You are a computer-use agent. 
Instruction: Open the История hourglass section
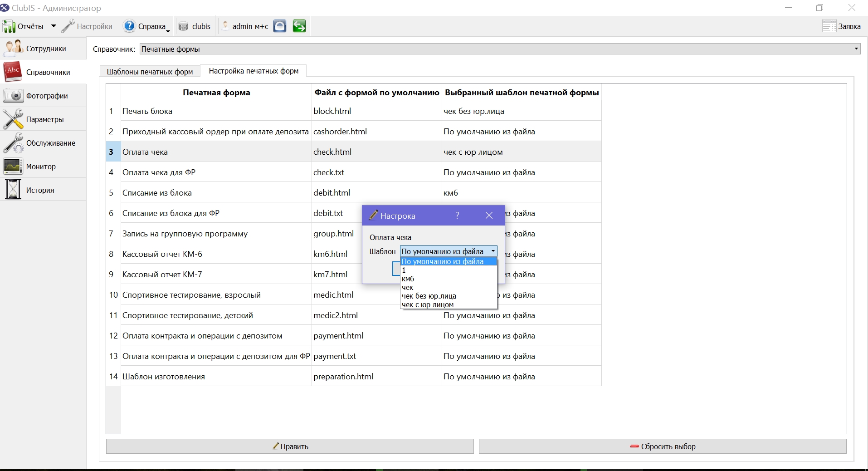pos(43,190)
